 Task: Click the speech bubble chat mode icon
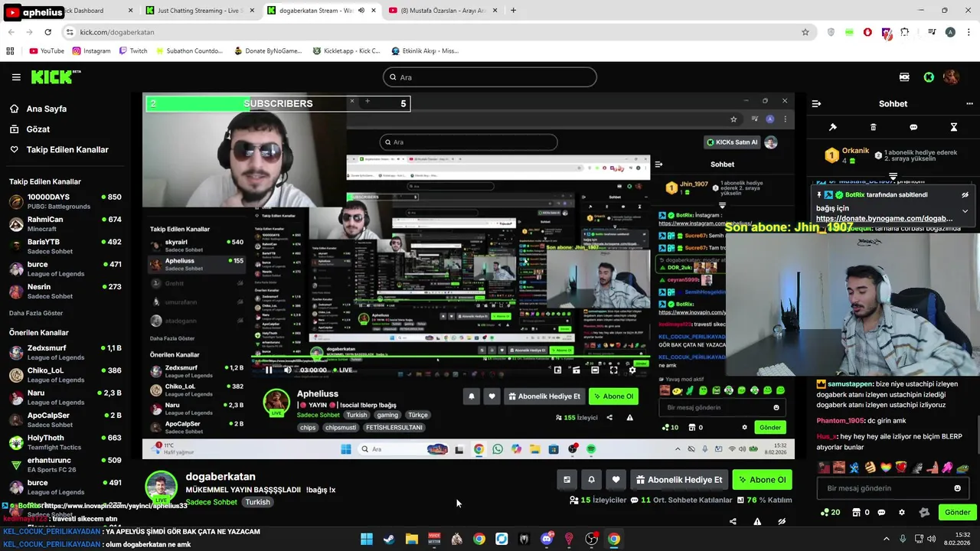(x=913, y=127)
